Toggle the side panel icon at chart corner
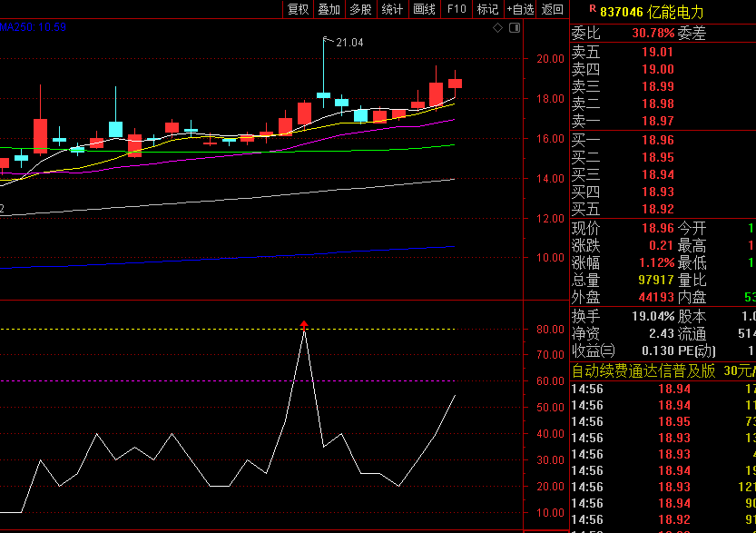 click(514, 28)
